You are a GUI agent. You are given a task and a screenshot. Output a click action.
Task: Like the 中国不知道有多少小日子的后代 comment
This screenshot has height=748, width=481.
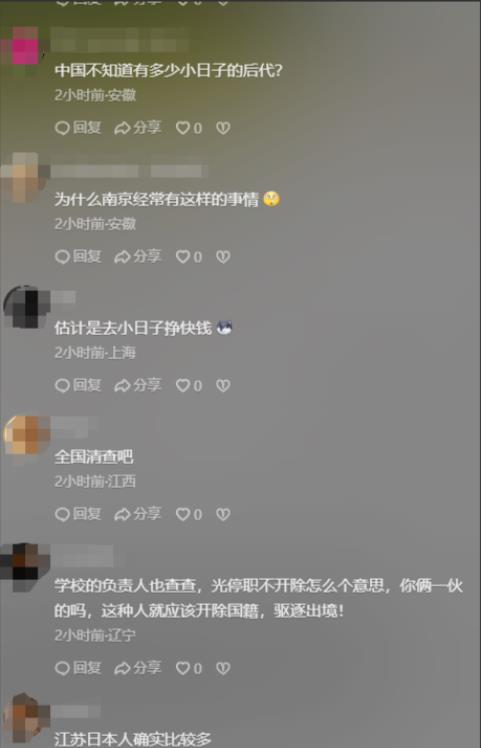[189, 128]
